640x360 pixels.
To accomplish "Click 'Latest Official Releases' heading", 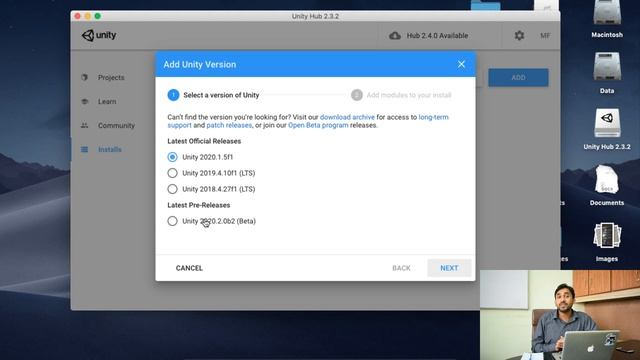I will coord(204,141).
